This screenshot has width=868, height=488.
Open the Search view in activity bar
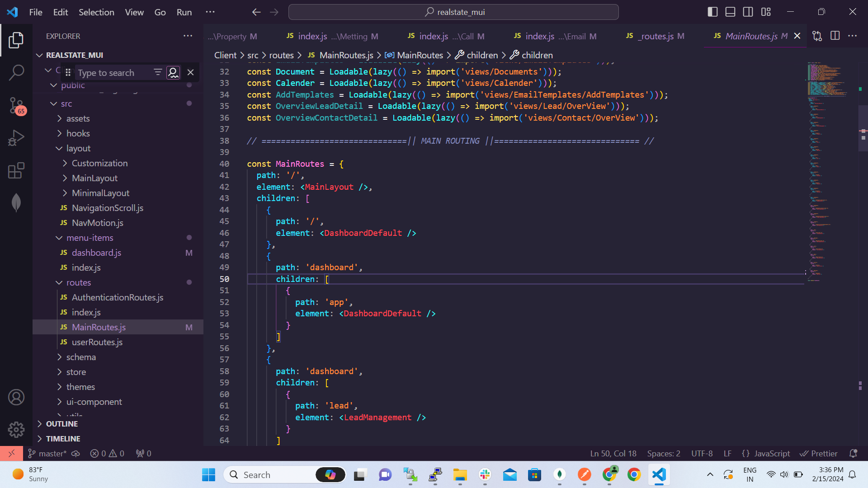(x=16, y=72)
